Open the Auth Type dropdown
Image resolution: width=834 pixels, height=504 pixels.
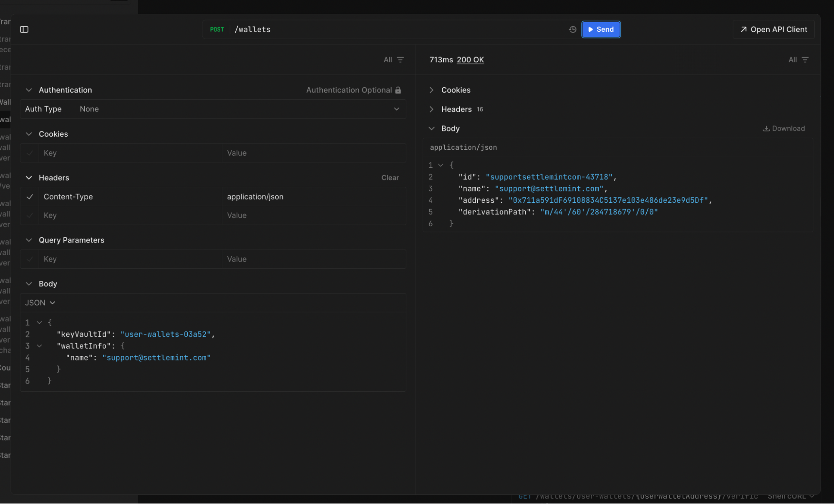point(213,109)
